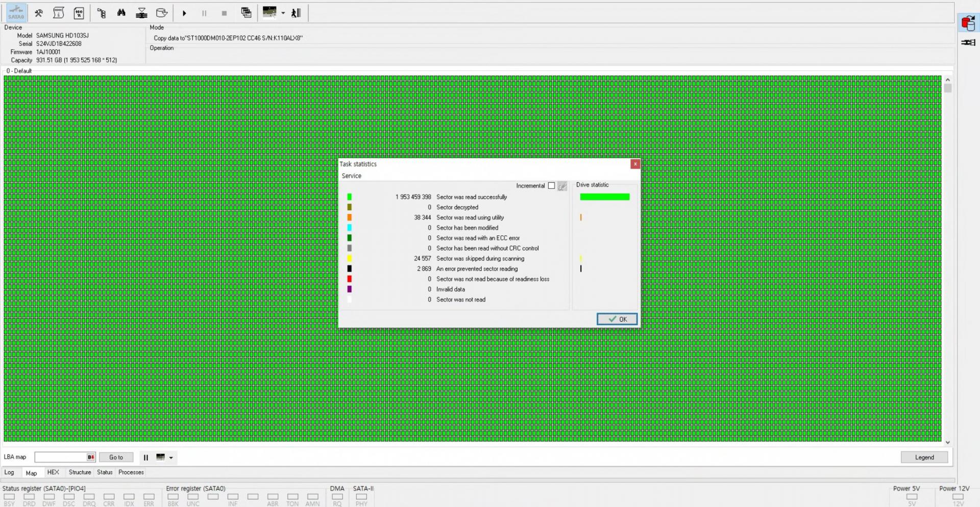Click the purple 'Invalid data' swatch
Screen dimensions: 980x507
click(349, 289)
